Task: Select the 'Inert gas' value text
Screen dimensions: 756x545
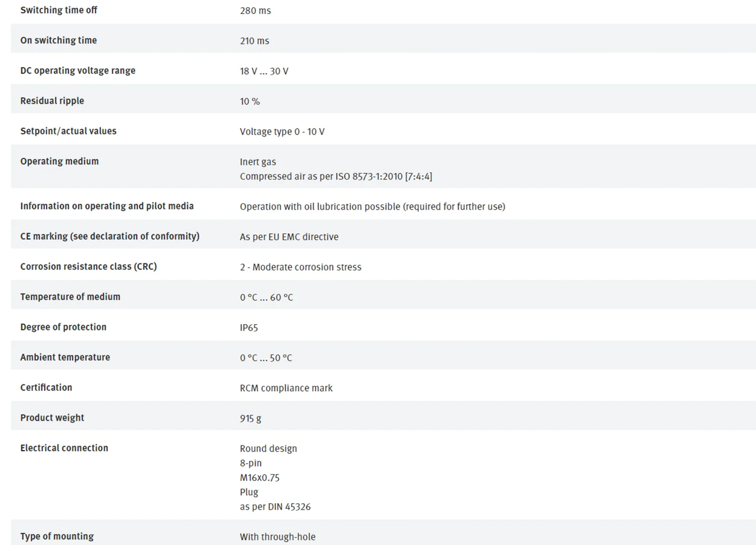Action: point(258,162)
